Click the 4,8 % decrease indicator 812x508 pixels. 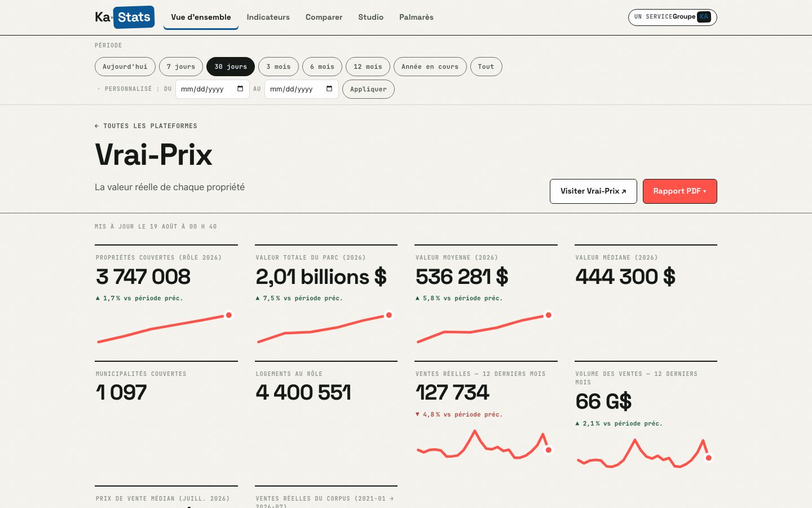coord(459,414)
